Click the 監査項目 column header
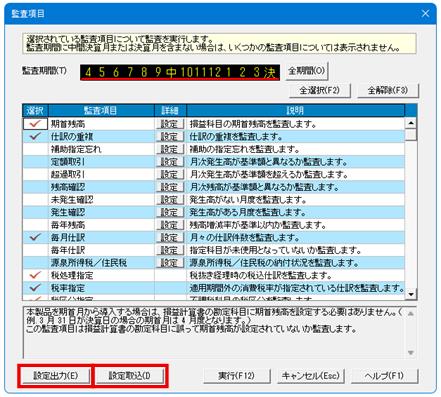The image size is (441, 397). (101, 110)
